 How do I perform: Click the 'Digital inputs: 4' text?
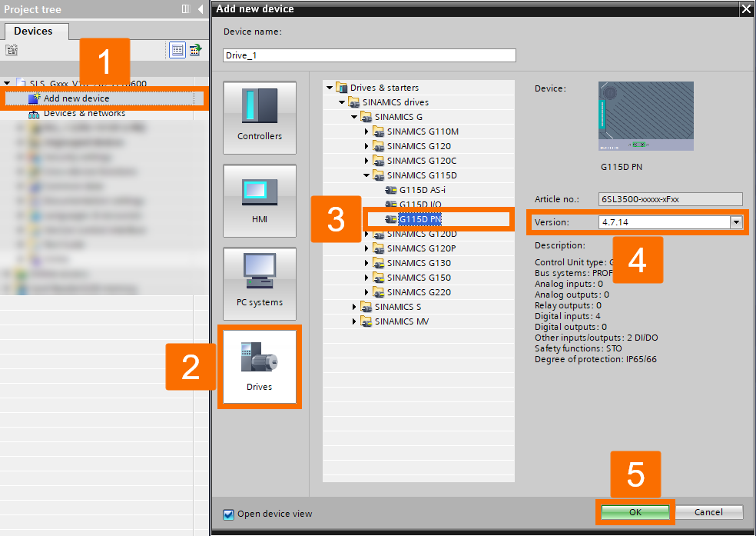click(568, 316)
